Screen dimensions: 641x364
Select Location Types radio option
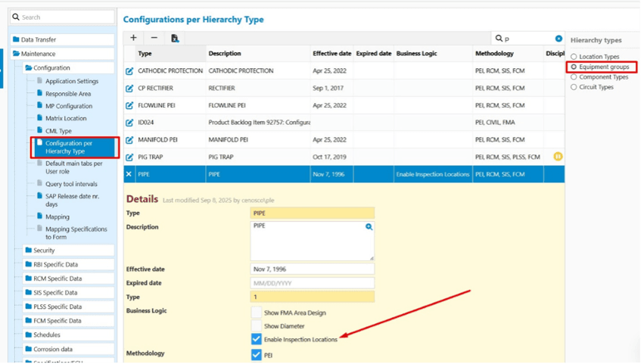tap(574, 57)
